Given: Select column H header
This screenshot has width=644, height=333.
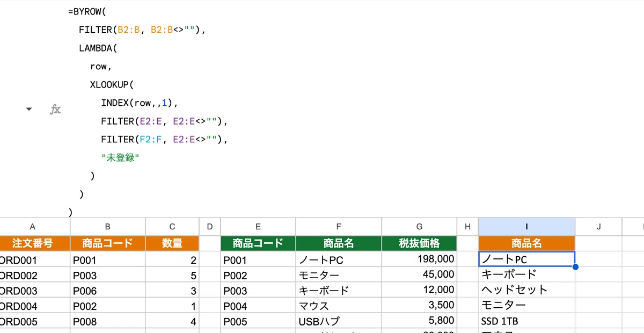Looking at the screenshot, I should (x=467, y=227).
